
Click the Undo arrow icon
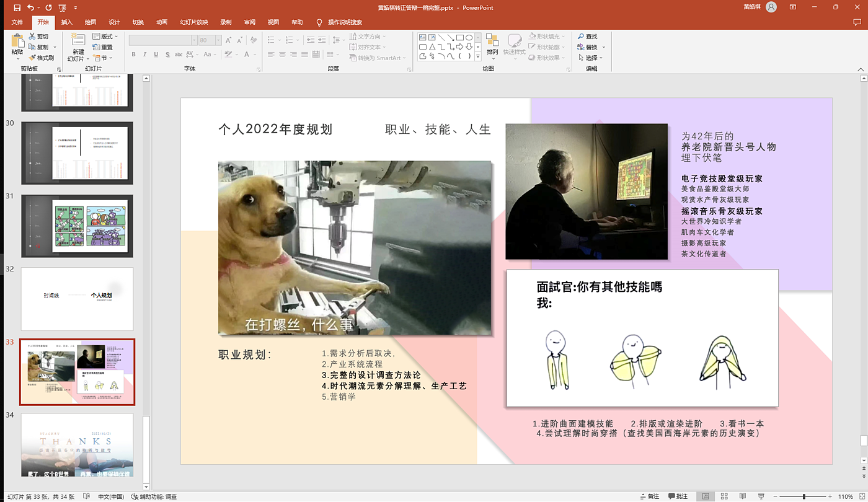click(x=30, y=7)
